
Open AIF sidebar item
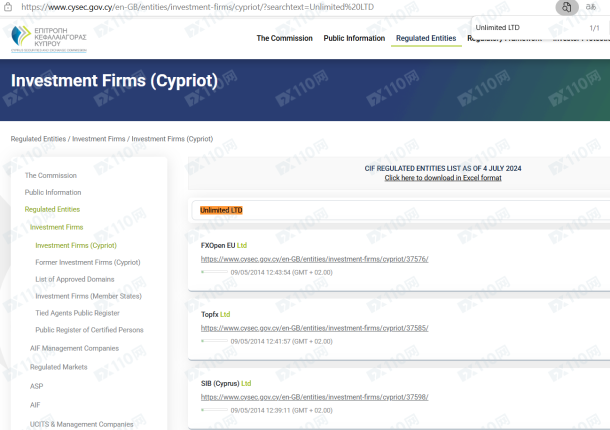click(x=35, y=405)
